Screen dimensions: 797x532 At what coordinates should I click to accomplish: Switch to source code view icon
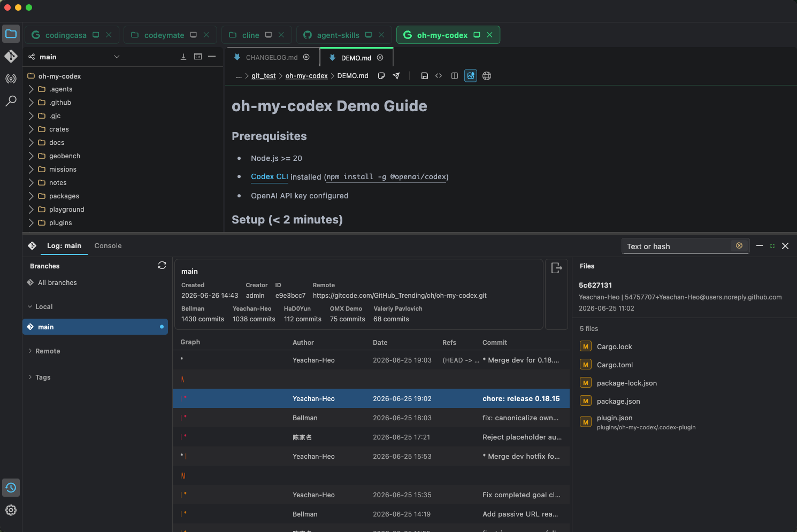coord(439,76)
